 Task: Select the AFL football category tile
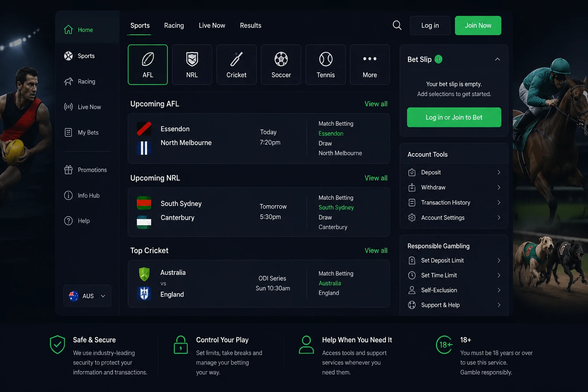click(148, 65)
